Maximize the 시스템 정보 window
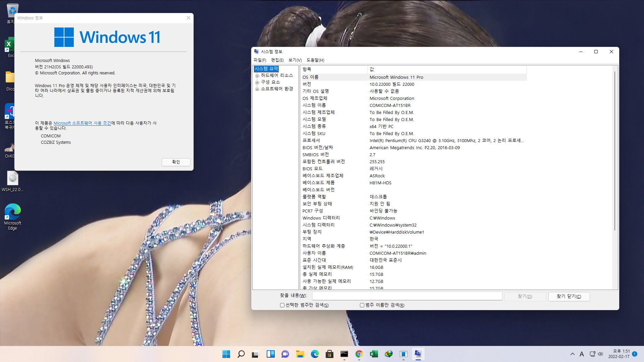This screenshot has width=644, height=362. pos(596,52)
